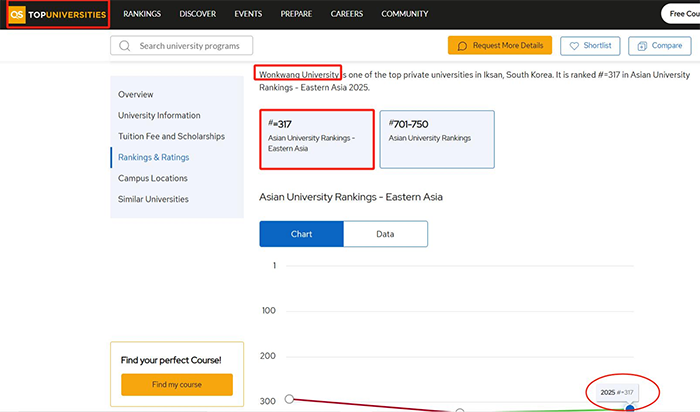Viewport: 700px width, 412px height.
Task: Click the Find my course button
Action: tap(177, 384)
